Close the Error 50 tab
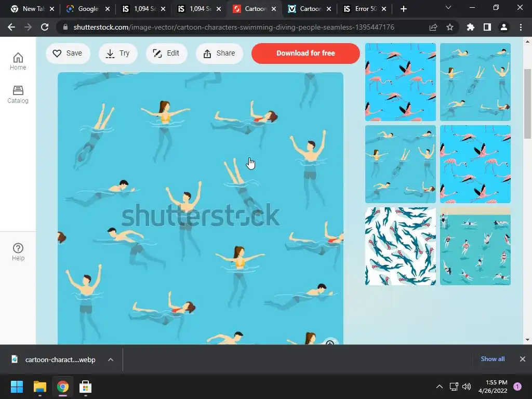Viewport: 532px width, 399px height. (x=384, y=9)
